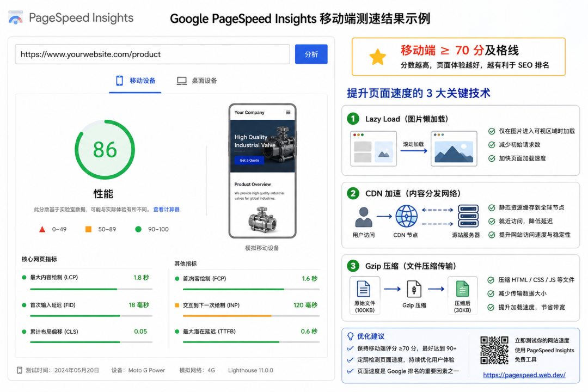
Task: Click the blue 分析 button
Action: pyautogui.click(x=311, y=54)
